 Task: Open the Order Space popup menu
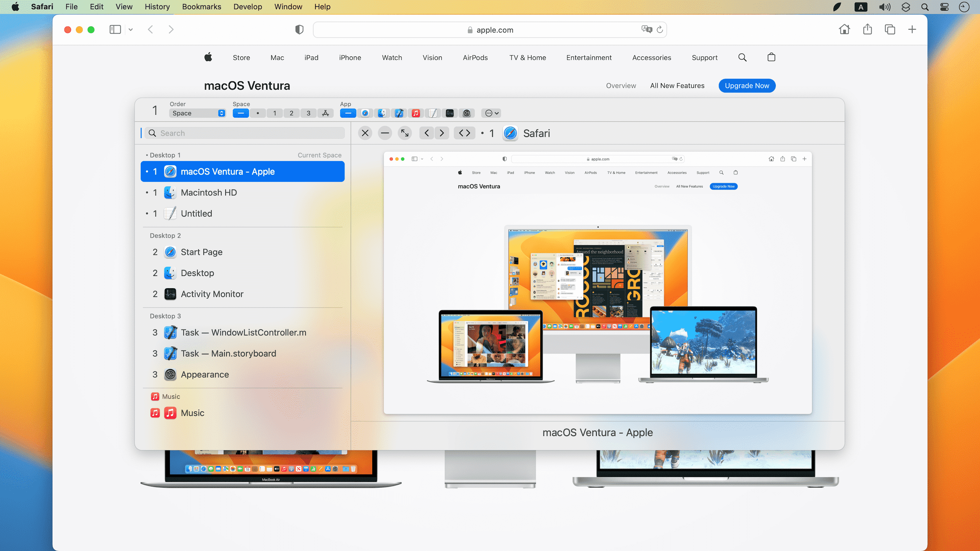[x=198, y=113]
